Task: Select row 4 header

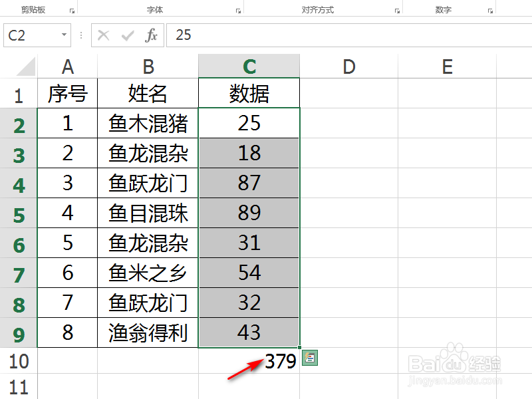Action: coord(19,183)
